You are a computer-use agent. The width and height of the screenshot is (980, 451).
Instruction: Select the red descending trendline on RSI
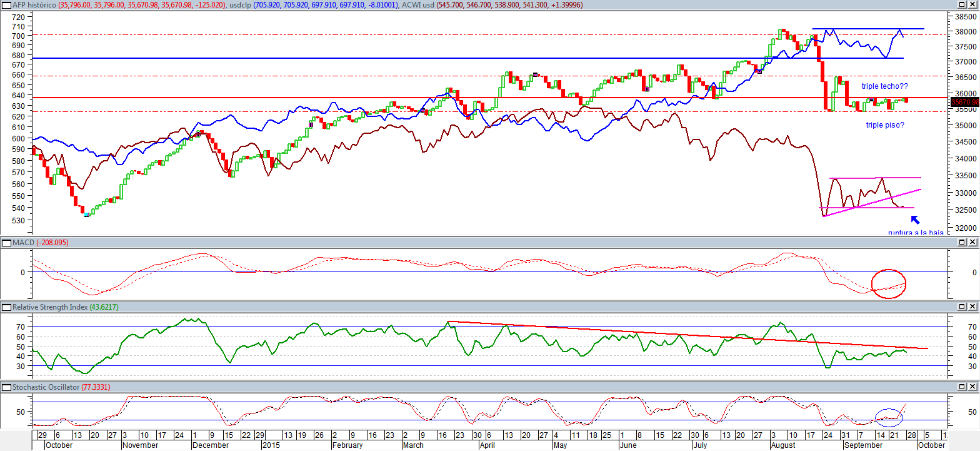[x=688, y=335]
